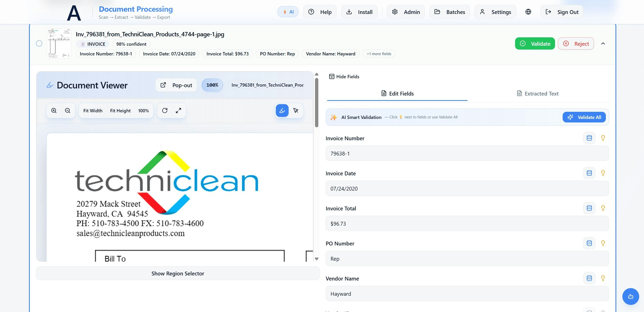
Task: Select the invoice document radio circle
Action: pyautogui.click(x=39, y=43)
